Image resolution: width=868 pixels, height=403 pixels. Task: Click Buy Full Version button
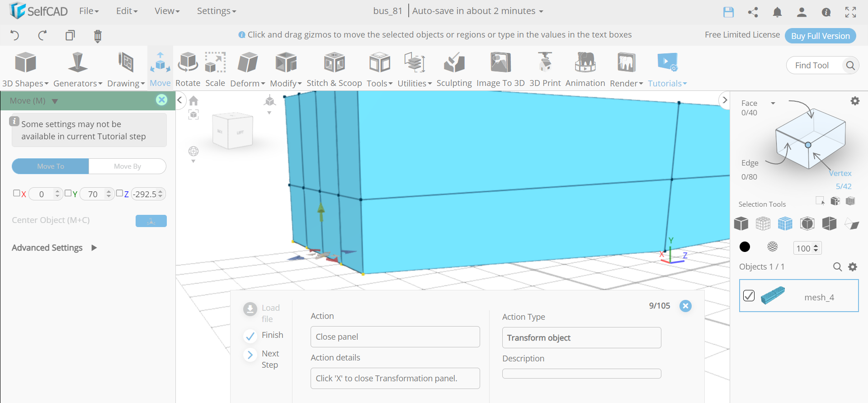click(x=820, y=36)
